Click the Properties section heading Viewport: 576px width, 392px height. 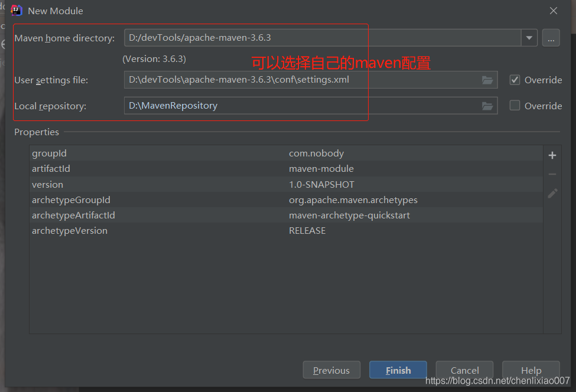(37, 132)
